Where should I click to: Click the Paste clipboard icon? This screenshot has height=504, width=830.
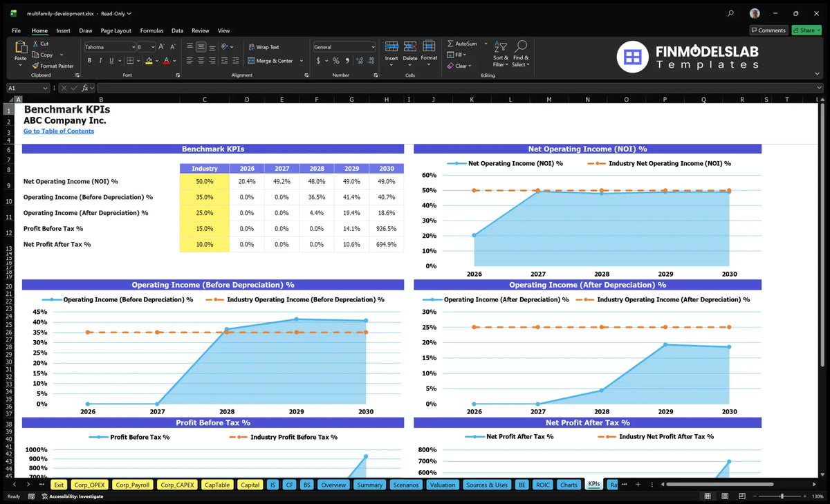click(x=20, y=48)
